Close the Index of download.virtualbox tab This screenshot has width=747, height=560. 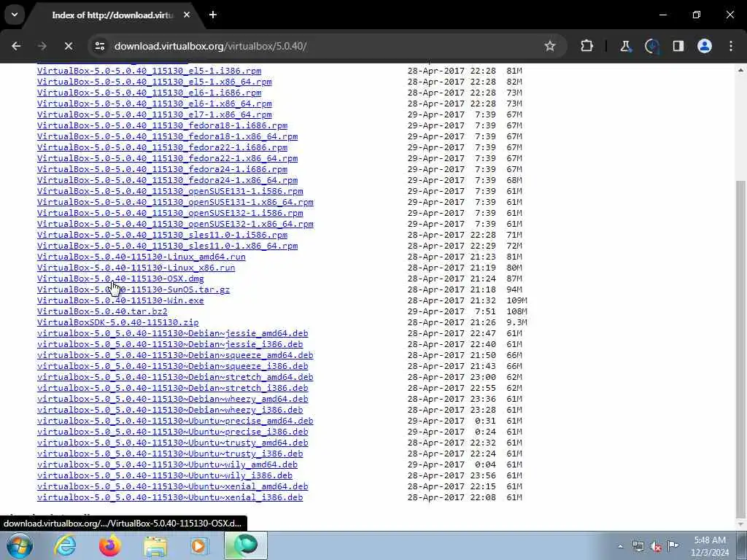tap(187, 15)
